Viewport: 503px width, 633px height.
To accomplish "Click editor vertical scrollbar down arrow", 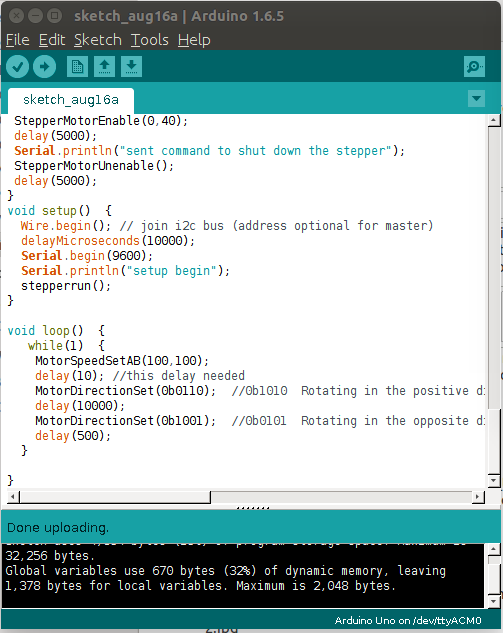I will pos(494,480).
